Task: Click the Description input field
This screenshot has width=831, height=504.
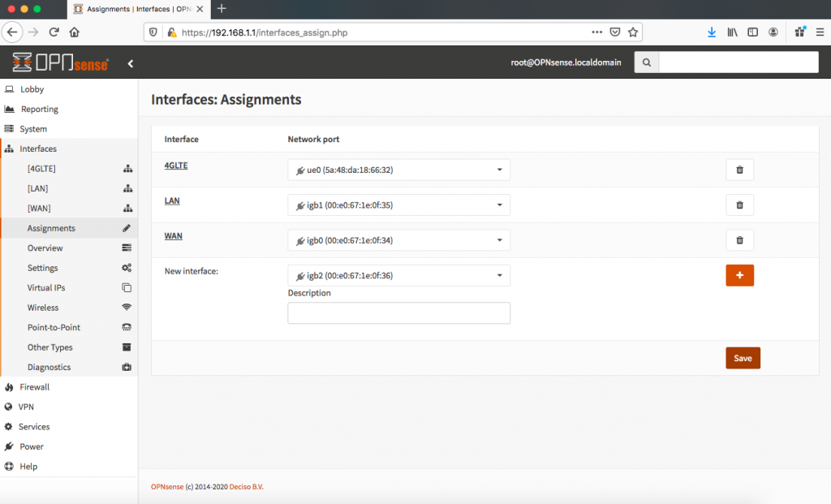Action: (398, 312)
